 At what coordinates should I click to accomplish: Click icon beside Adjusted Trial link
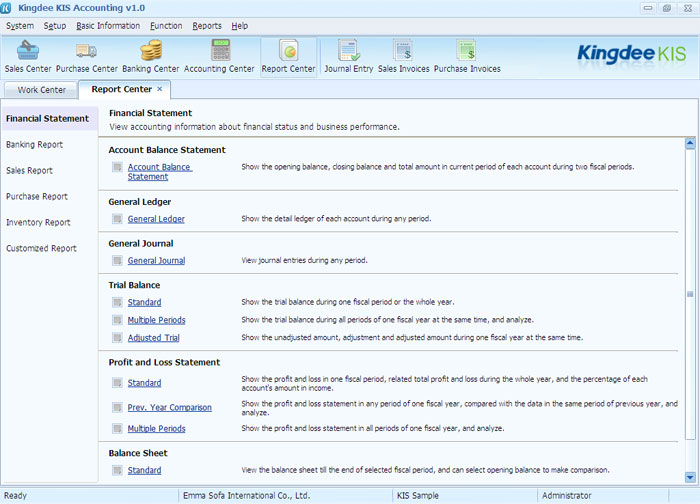tap(117, 337)
